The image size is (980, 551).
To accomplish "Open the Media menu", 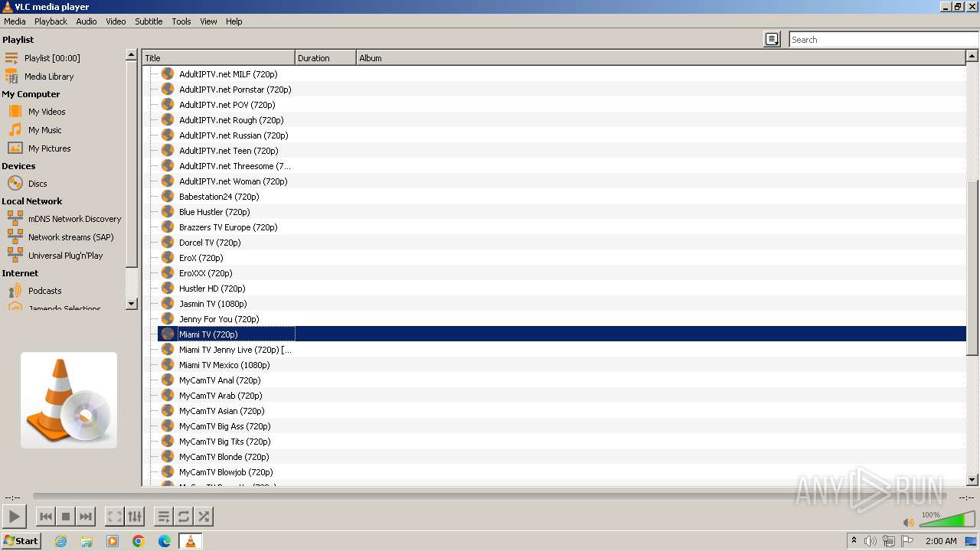I will (15, 21).
